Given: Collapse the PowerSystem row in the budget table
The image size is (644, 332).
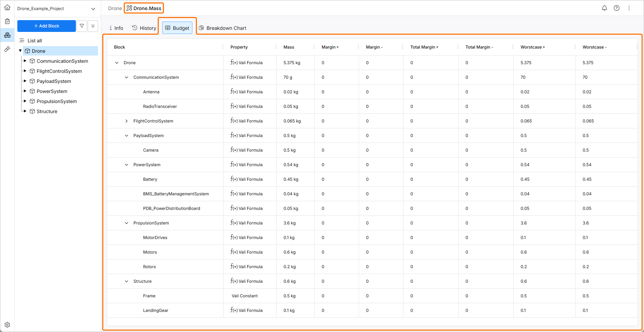Looking at the screenshot, I should (x=126, y=164).
